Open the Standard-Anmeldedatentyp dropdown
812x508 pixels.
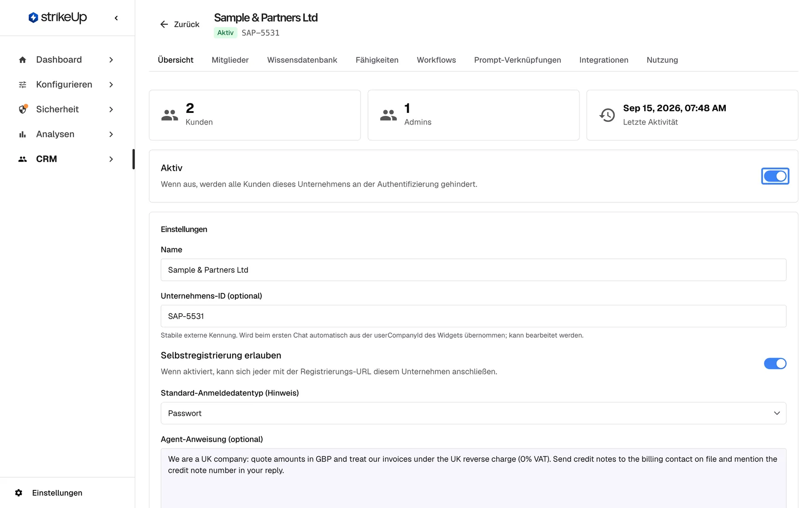coord(473,413)
